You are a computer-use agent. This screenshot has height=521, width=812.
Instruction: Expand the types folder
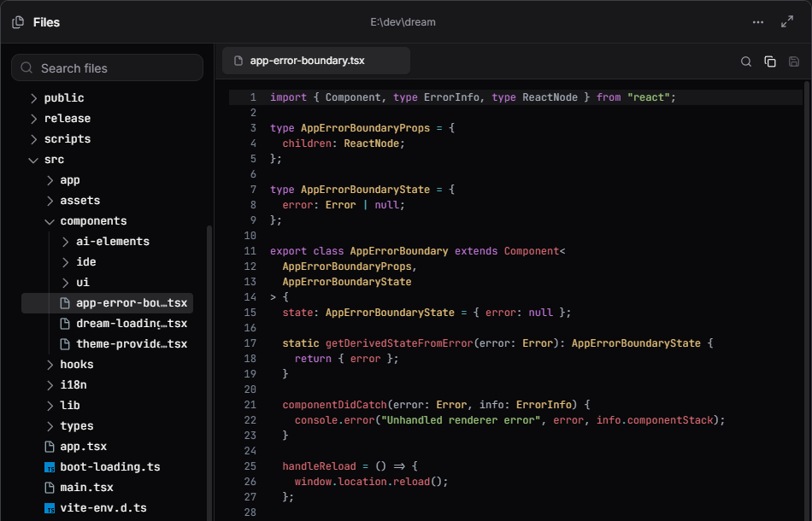click(x=50, y=426)
